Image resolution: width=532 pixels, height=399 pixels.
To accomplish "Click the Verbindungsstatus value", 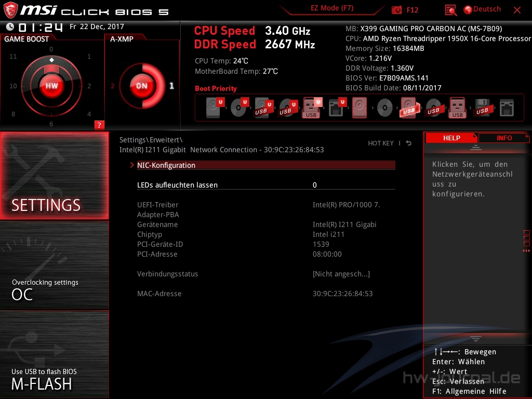I will (x=341, y=274).
